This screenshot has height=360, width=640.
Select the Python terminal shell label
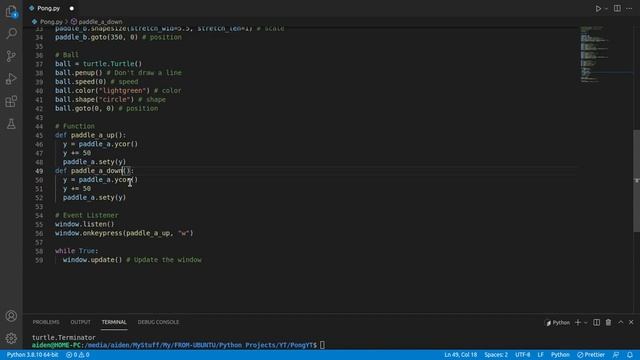[x=557, y=322]
